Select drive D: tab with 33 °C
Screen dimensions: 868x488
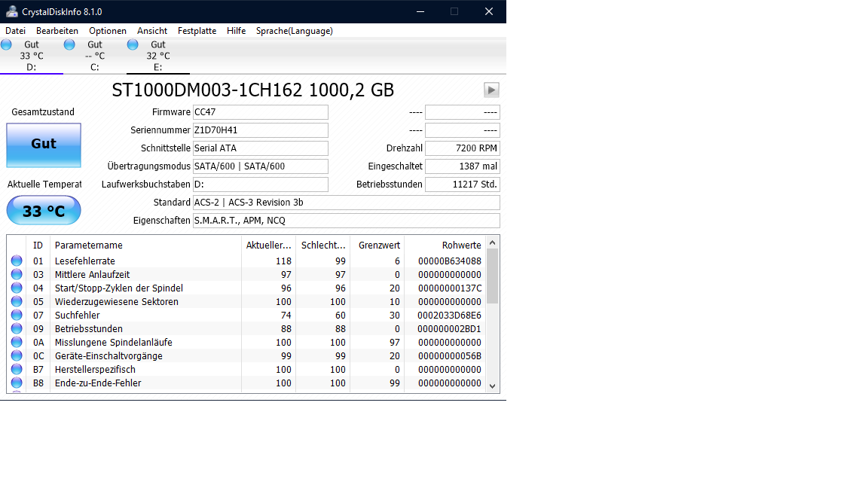(x=32, y=56)
